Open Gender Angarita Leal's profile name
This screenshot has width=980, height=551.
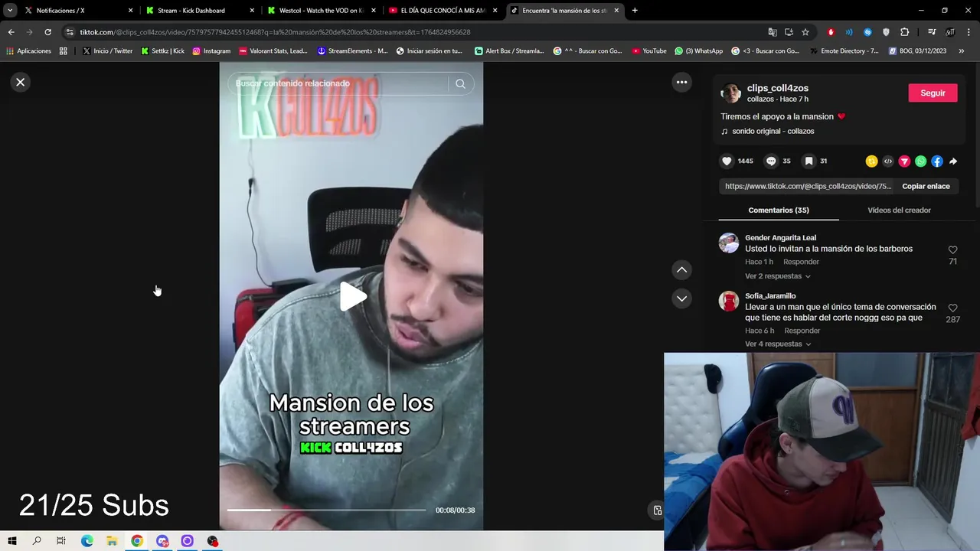780,238
